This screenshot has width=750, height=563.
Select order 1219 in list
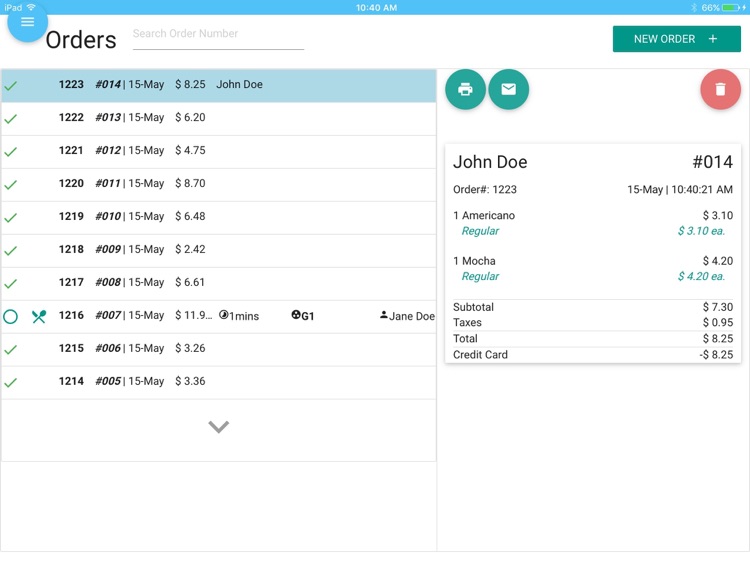pos(219,217)
